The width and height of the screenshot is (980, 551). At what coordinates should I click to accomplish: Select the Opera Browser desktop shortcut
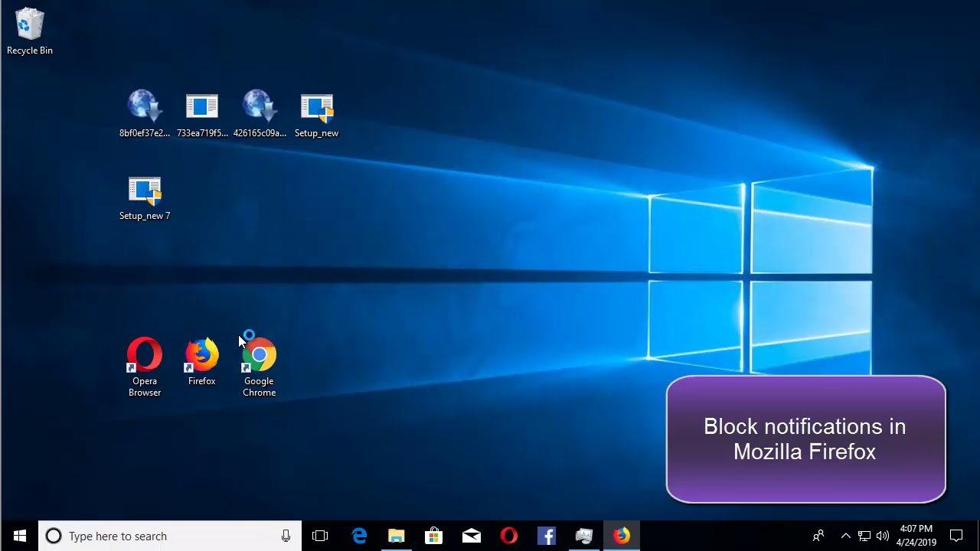(145, 367)
